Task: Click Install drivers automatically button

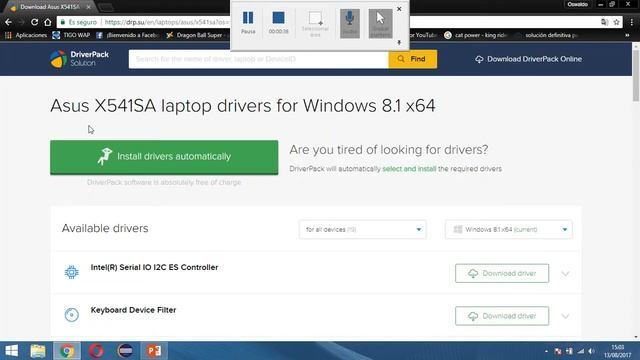Action: [x=164, y=157]
